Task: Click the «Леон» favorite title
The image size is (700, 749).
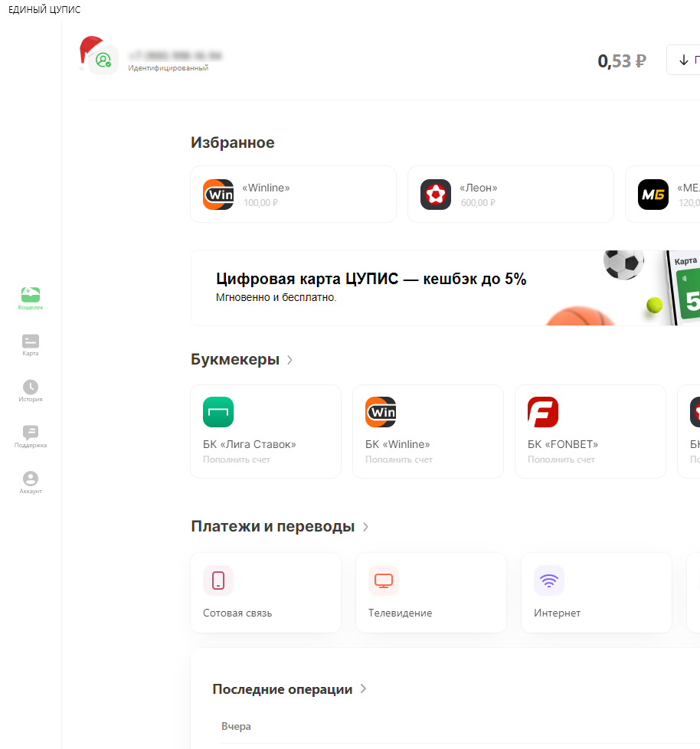Action: coord(479,188)
